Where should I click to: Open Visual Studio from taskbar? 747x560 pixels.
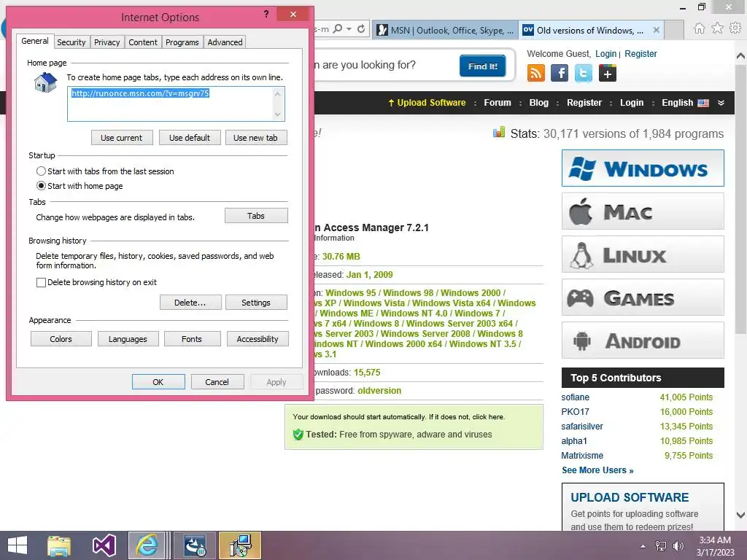[x=104, y=545]
